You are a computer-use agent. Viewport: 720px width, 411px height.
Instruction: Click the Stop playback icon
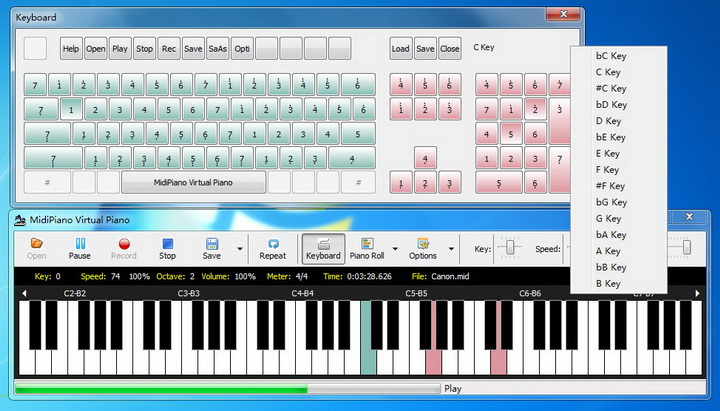point(167,243)
